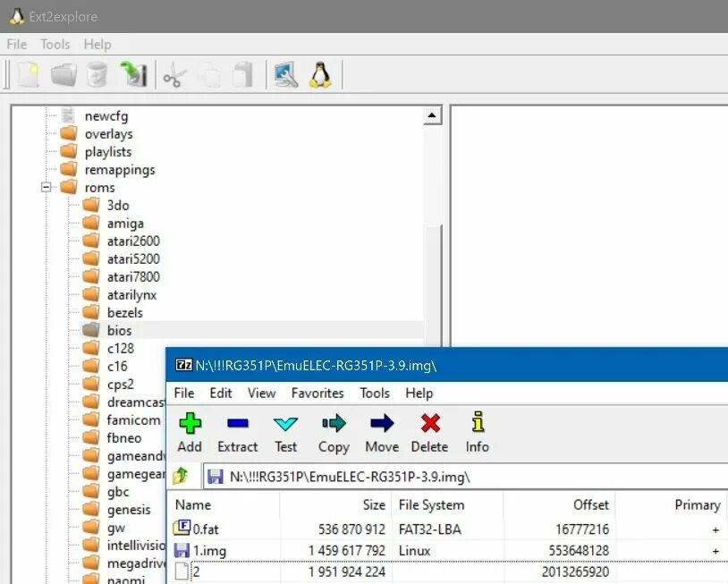Click the penguin icon in Ext2explore toolbar
Image resolution: width=728 pixels, height=584 pixels.
(321, 75)
